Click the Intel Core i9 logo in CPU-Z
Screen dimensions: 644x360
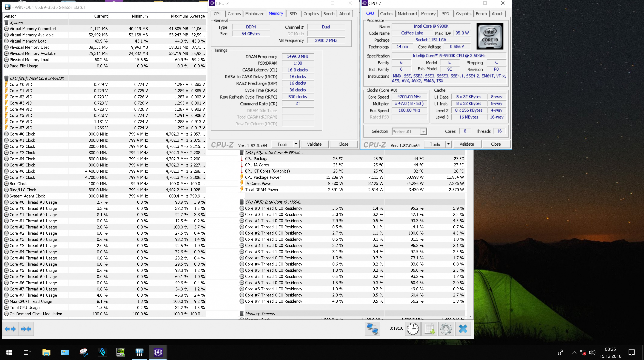tap(490, 36)
